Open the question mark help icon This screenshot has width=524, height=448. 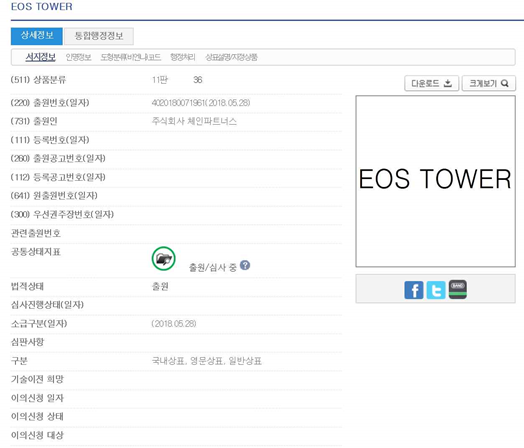(245, 265)
